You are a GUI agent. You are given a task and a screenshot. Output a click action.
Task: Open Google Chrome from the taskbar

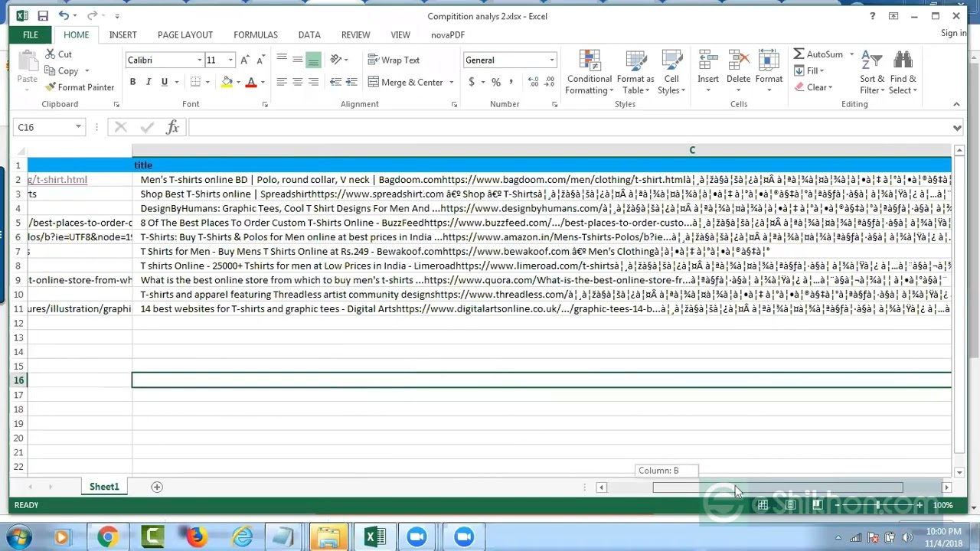pos(107,536)
